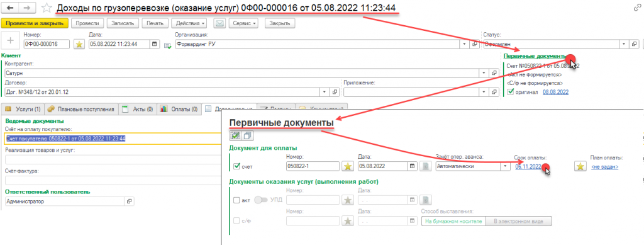
Task: Click the Записать button
Action: (123, 23)
